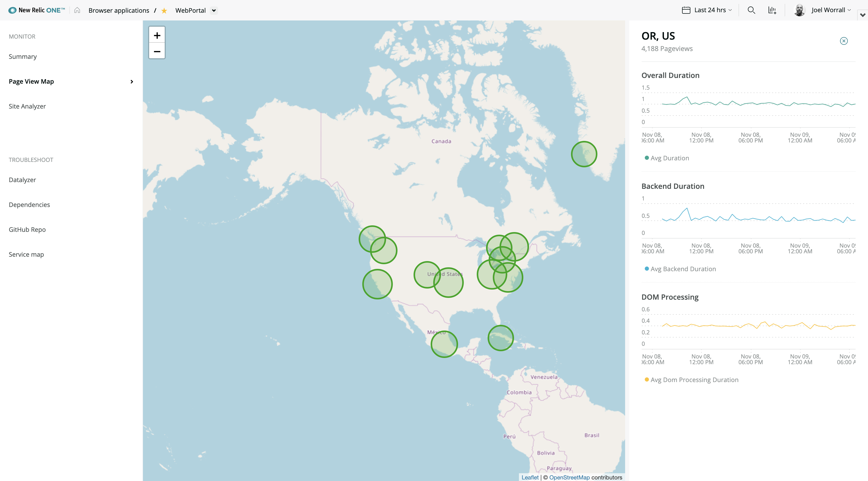Open the Last 24 hrs time picker

click(x=707, y=10)
